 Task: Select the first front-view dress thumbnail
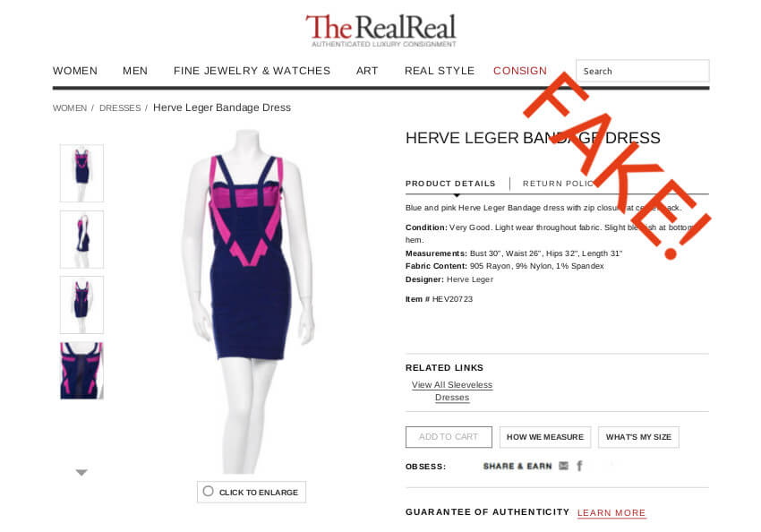point(81,173)
